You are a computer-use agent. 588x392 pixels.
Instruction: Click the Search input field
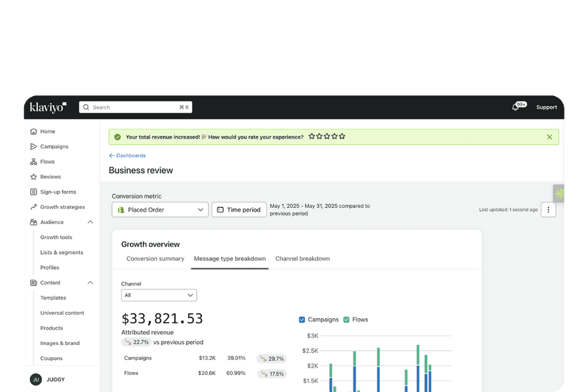tap(135, 107)
